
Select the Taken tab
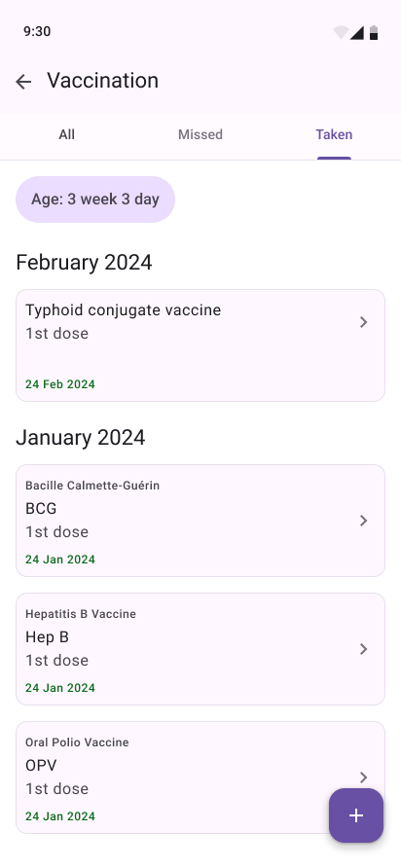point(334,134)
